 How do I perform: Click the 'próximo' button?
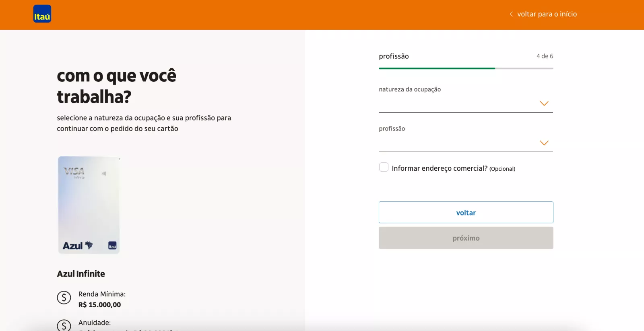(x=466, y=238)
